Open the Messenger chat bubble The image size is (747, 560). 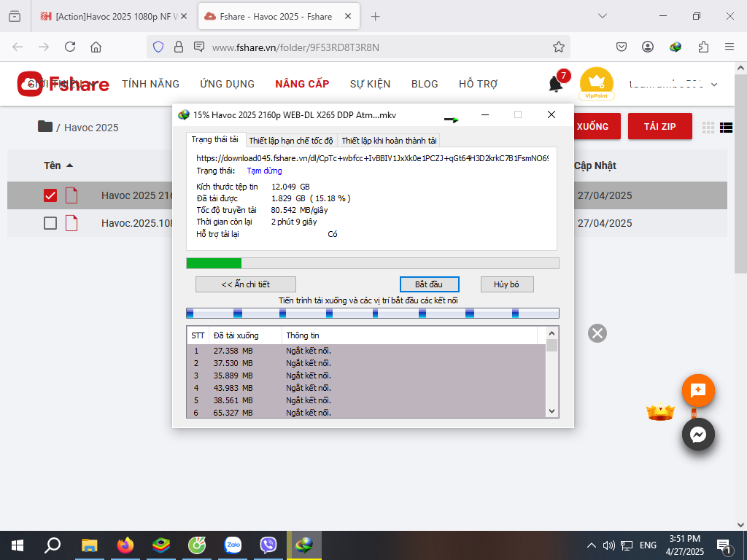(x=698, y=435)
